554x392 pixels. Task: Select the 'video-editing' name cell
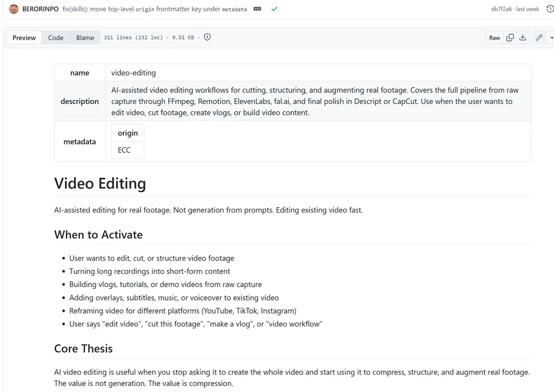318,73
